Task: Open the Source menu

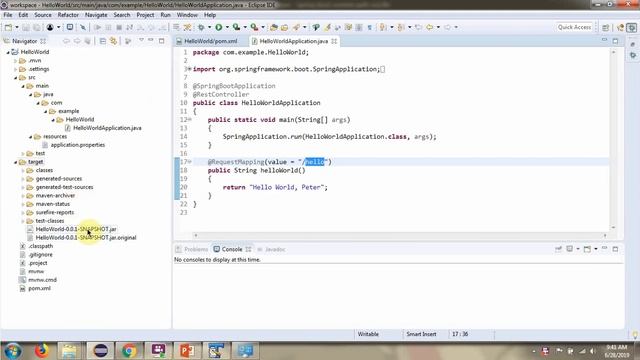Action: (43, 15)
